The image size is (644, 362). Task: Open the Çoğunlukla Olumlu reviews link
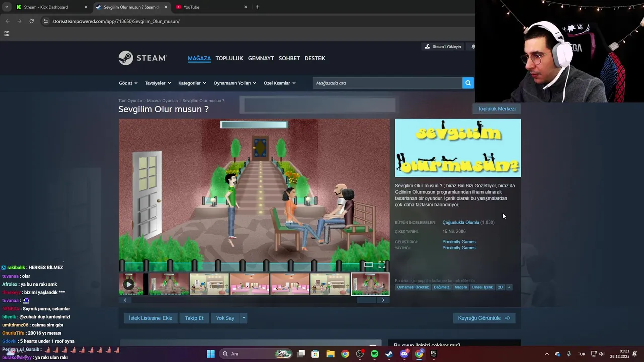[x=461, y=222]
